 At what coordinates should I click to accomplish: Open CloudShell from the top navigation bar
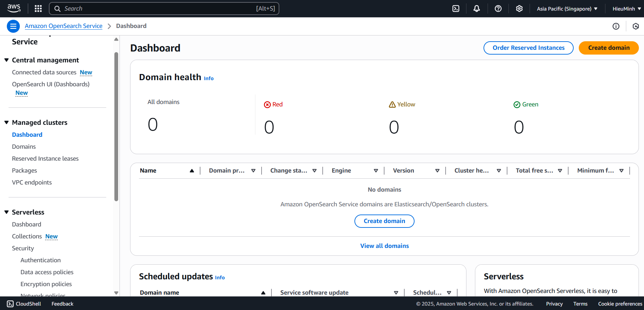click(x=456, y=9)
